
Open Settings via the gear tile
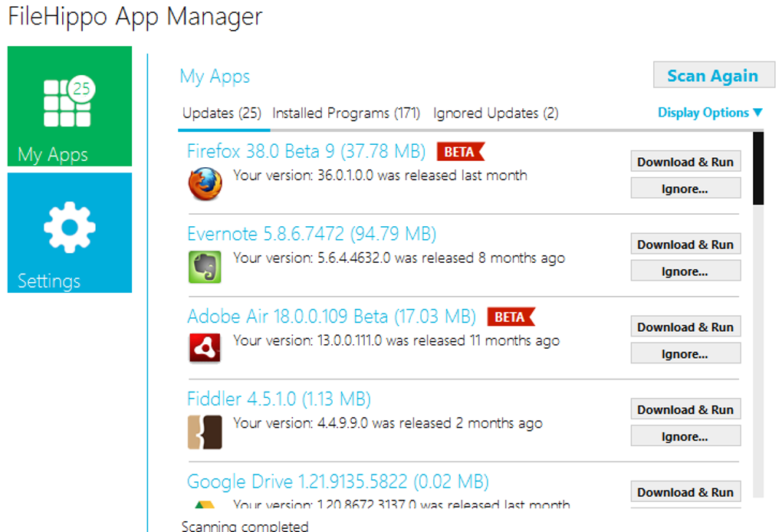[x=70, y=233]
